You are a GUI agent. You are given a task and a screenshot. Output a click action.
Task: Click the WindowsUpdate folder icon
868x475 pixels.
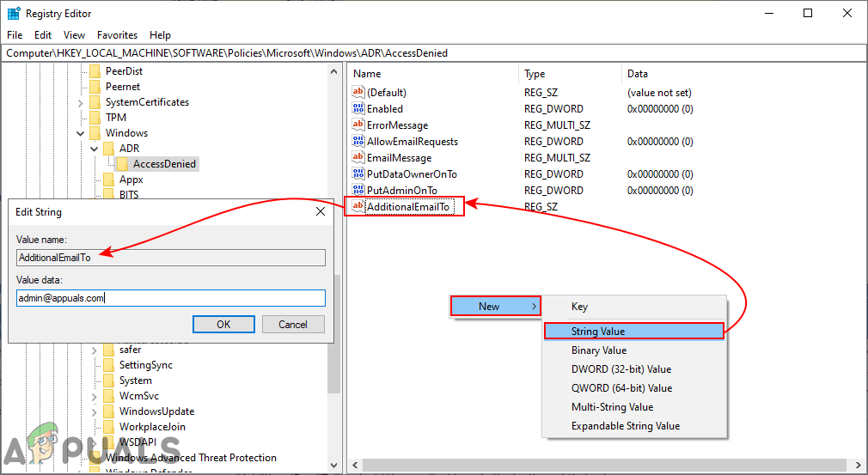[x=108, y=411]
